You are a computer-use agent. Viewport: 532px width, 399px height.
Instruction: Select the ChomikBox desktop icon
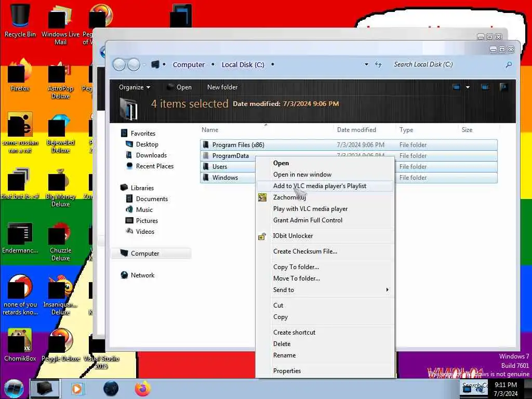[x=20, y=344]
